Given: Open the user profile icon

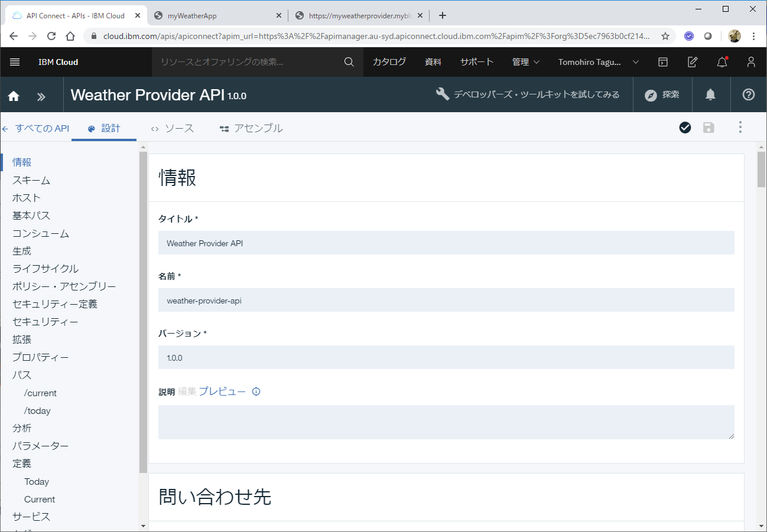Looking at the screenshot, I should pyautogui.click(x=751, y=62).
